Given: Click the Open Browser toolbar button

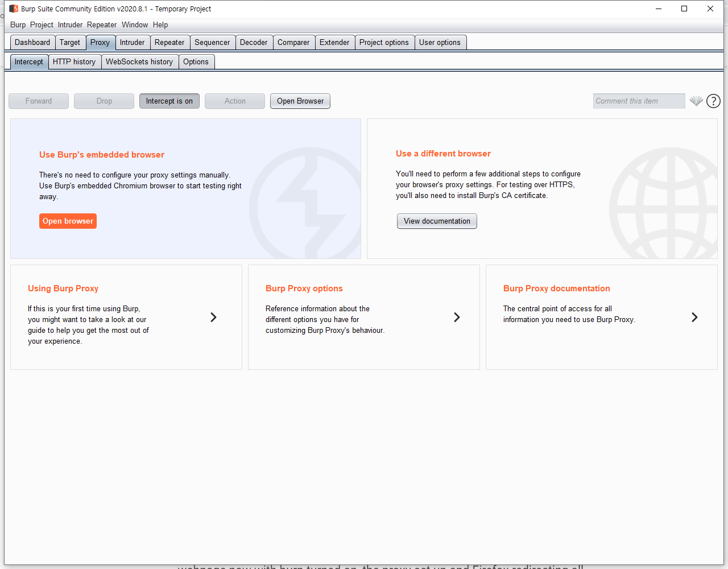Looking at the screenshot, I should coord(300,101).
